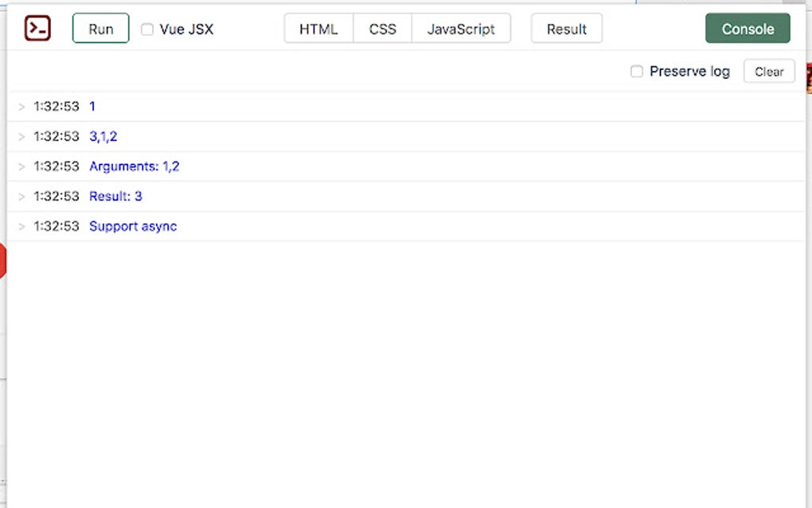Click the timestamp of the first log entry
The width and height of the screenshot is (812, 508).
pyautogui.click(x=56, y=106)
